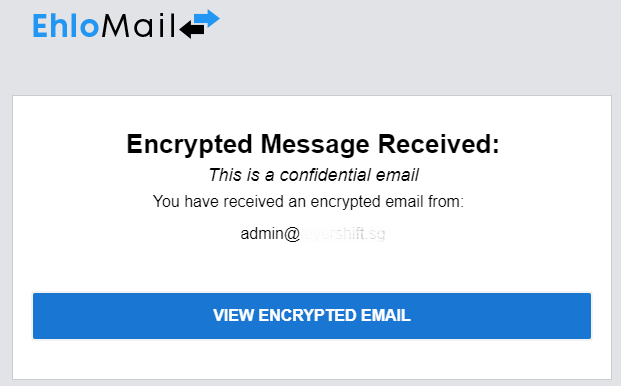This screenshot has width=621, height=386.
Task: Open the VIEW ENCRYPTED EMAIL button
Action: 312,316
